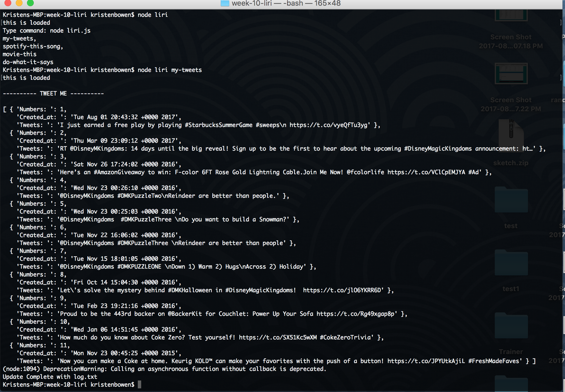The image size is (565, 392).
Task: Click the window title 'week-10-liri — -bash — 165×48'
Action: (286, 3)
